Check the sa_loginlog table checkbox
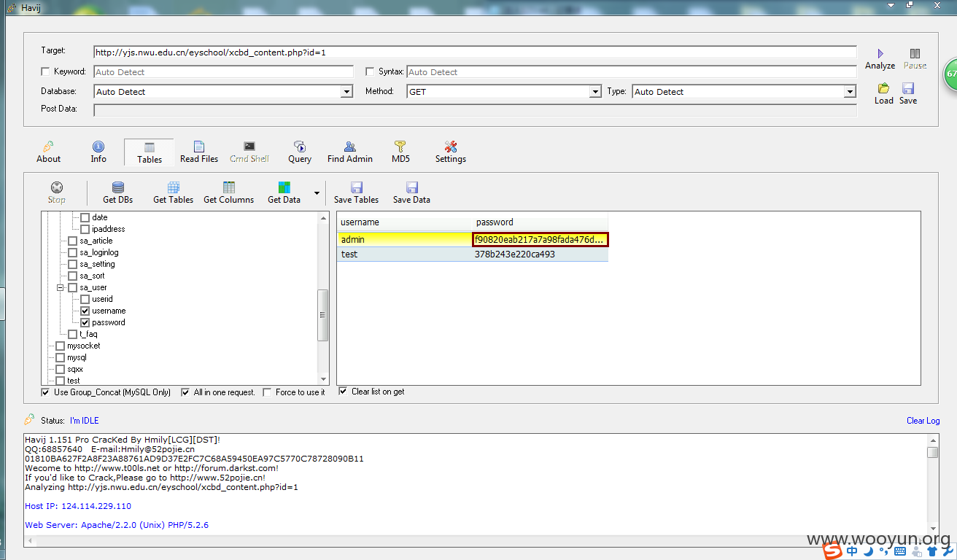Viewport: 957px width, 560px height. (x=73, y=252)
